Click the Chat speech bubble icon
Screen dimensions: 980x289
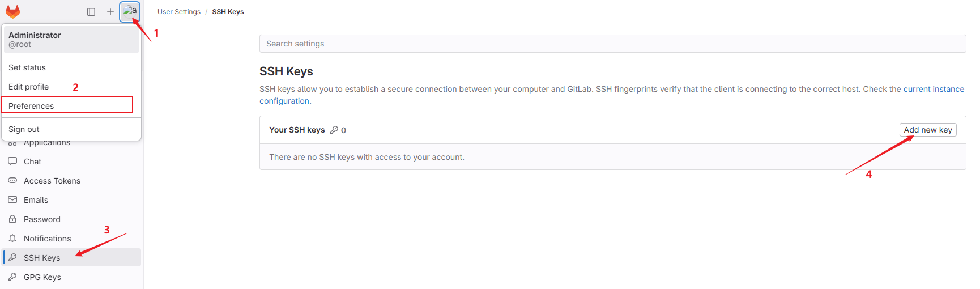[x=12, y=161]
